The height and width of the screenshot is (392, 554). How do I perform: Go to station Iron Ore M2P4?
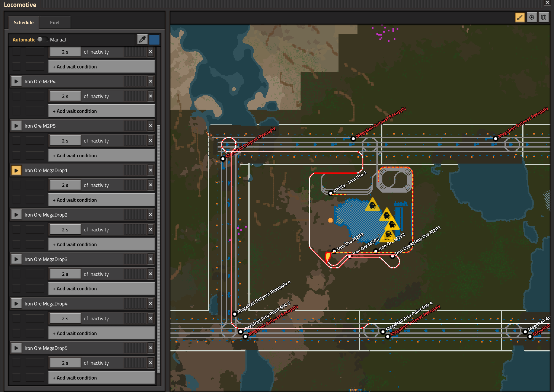coord(16,81)
